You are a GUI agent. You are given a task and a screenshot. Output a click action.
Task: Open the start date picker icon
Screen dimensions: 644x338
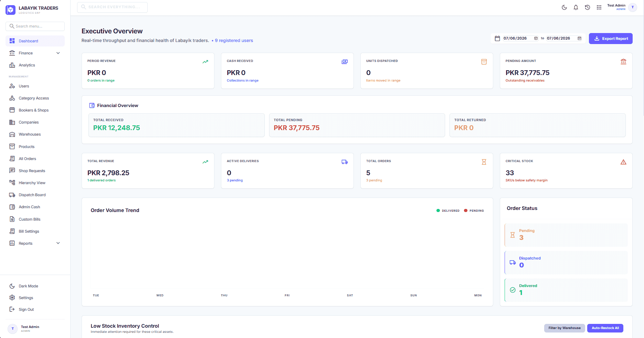536,38
